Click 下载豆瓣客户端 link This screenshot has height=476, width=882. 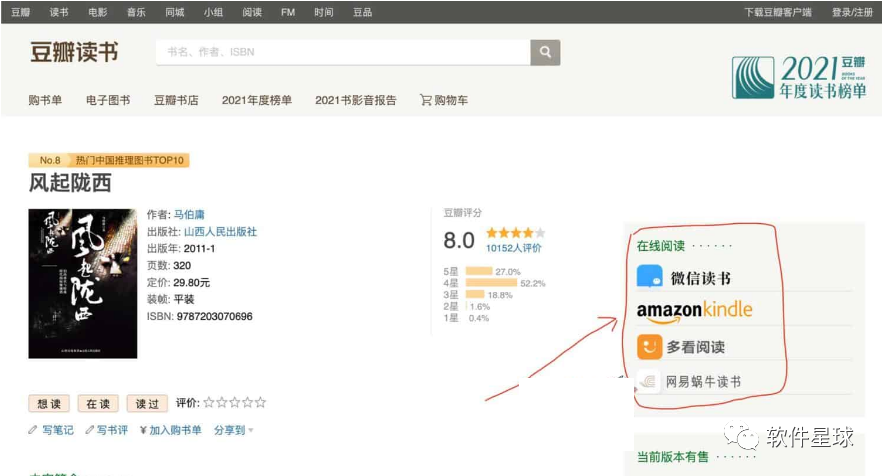[778, 12]
